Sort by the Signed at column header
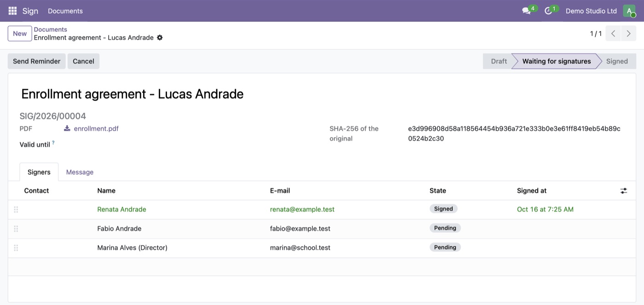The width and height of the screenshot is (644, 305). [532, 191]
